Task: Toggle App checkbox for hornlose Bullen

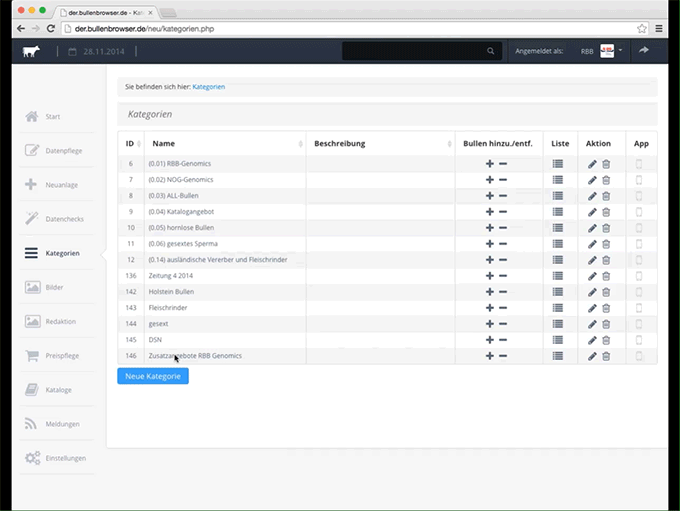Action: 640,228
